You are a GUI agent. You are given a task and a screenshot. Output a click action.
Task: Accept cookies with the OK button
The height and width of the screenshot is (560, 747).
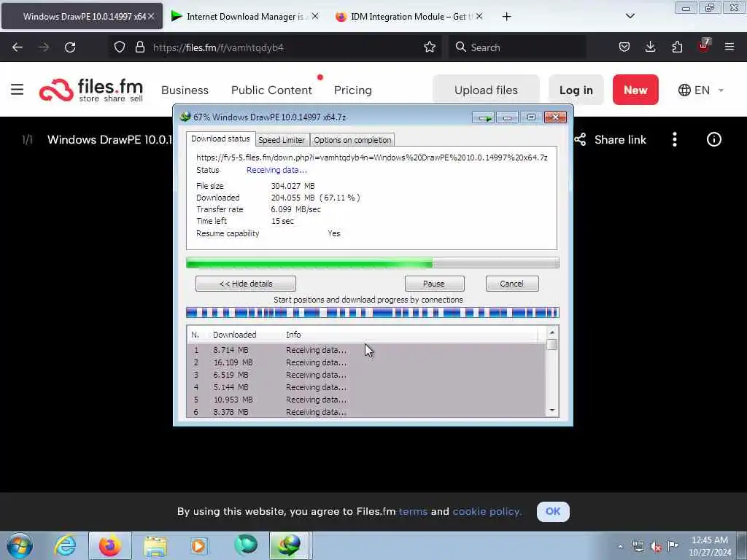(553, 511)
